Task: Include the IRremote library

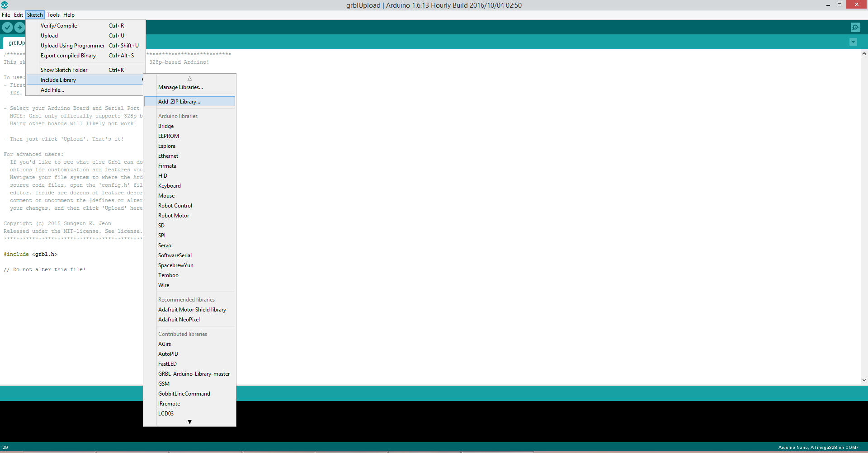Action: [x=189, y=404]
